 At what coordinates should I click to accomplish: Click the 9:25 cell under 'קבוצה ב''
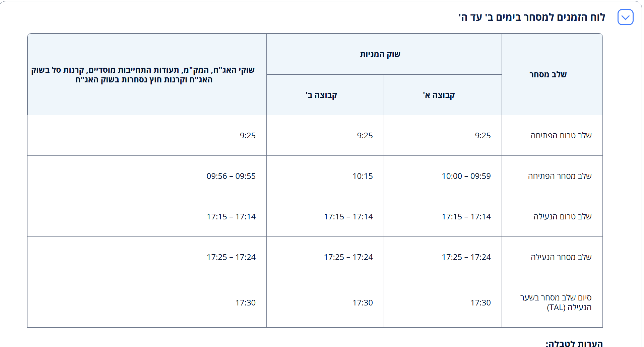(x=365, y=136)
